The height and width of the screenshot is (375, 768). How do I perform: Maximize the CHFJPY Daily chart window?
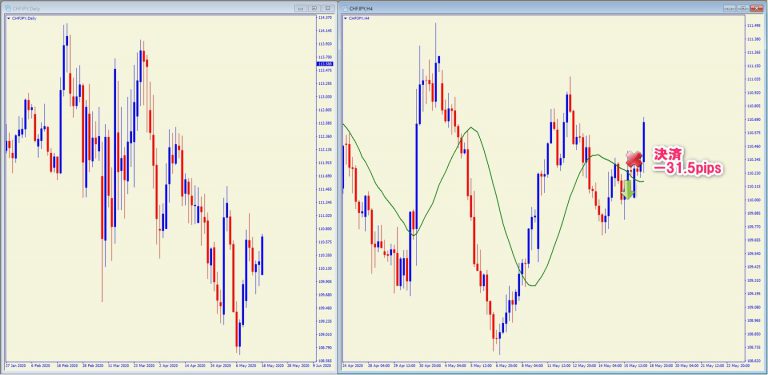[x=328, y=8]
